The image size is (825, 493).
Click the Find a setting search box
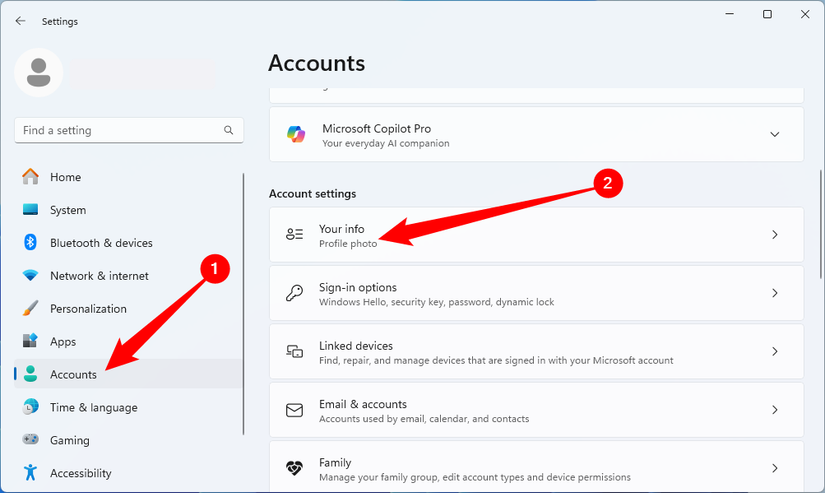(129, 130)
